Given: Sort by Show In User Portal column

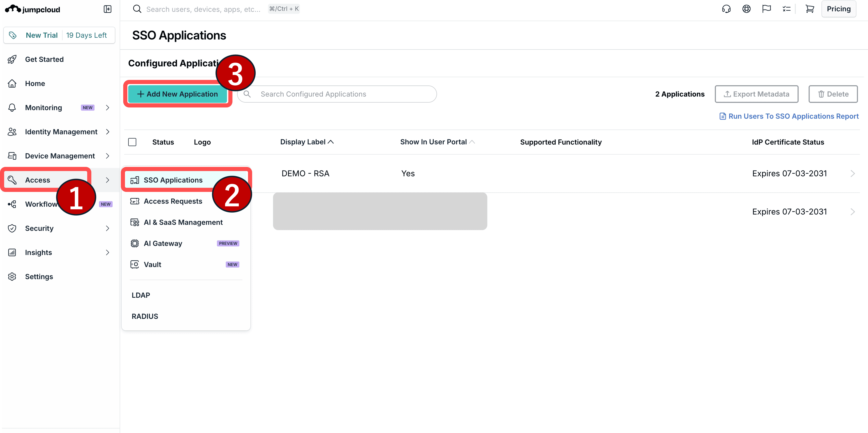Looking at the screenshot, I should coord(437,142).
